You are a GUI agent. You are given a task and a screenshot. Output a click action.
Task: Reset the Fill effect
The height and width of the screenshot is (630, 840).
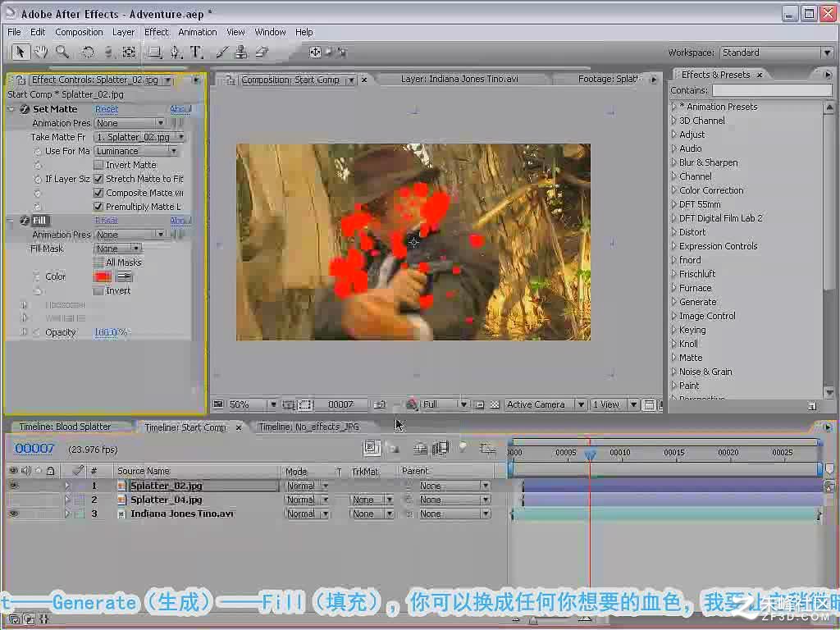pos(107,220)
